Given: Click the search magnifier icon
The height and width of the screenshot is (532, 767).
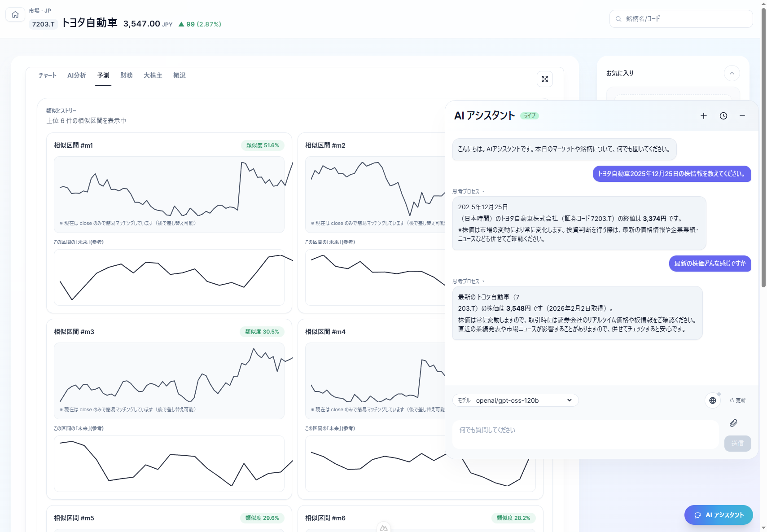Looking at the screenshot, I should pos(618,19).
